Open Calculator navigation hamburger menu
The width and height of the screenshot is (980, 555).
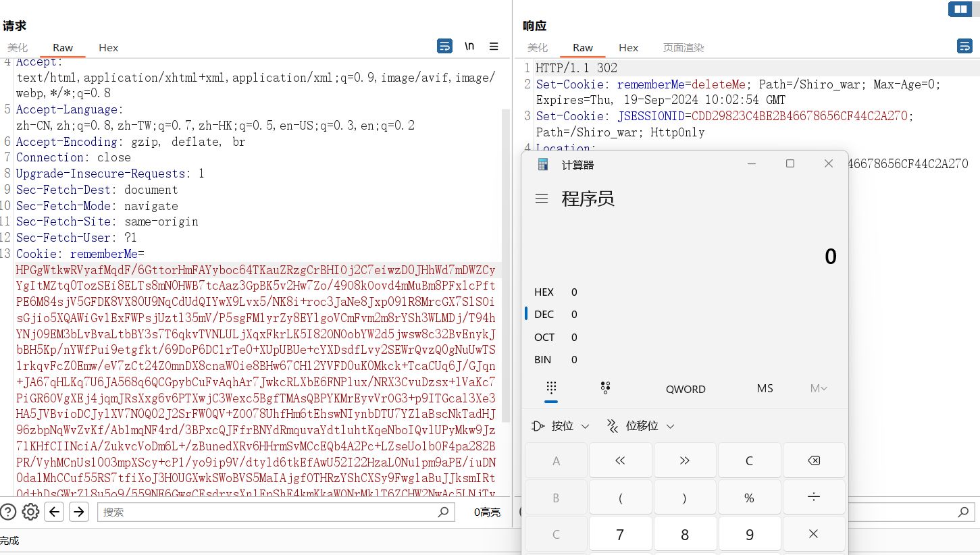click(x=541, y=199)
